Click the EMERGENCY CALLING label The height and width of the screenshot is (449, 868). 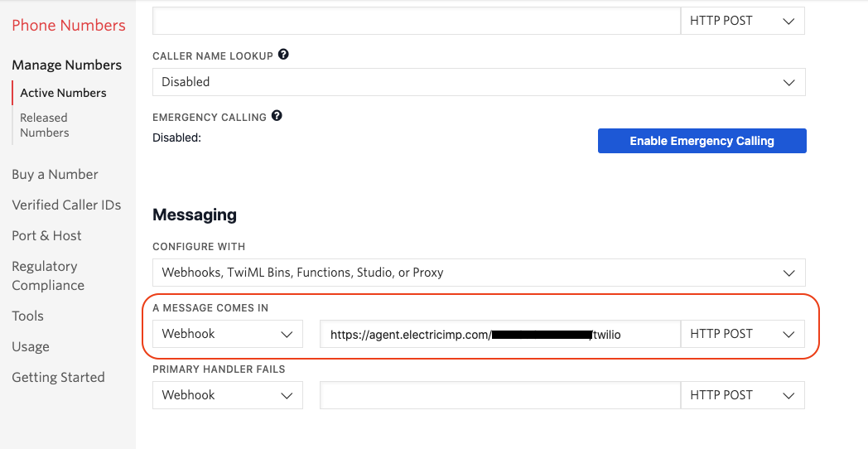(210, 118)
